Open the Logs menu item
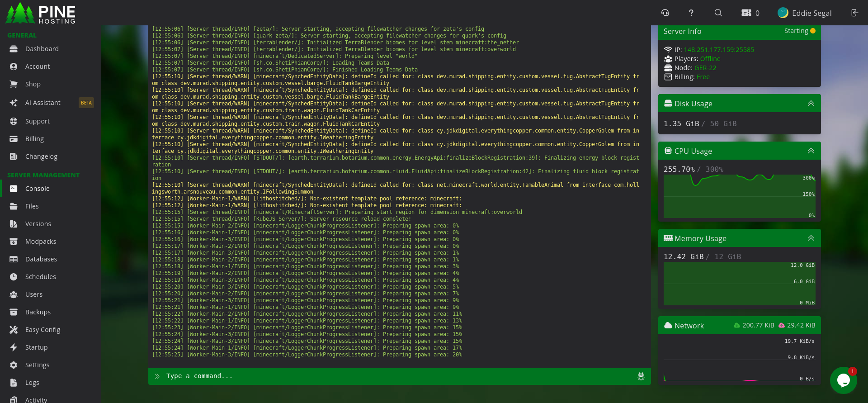Screen dimensions: 868x403 pyautogui.click(x=32, y=383)
